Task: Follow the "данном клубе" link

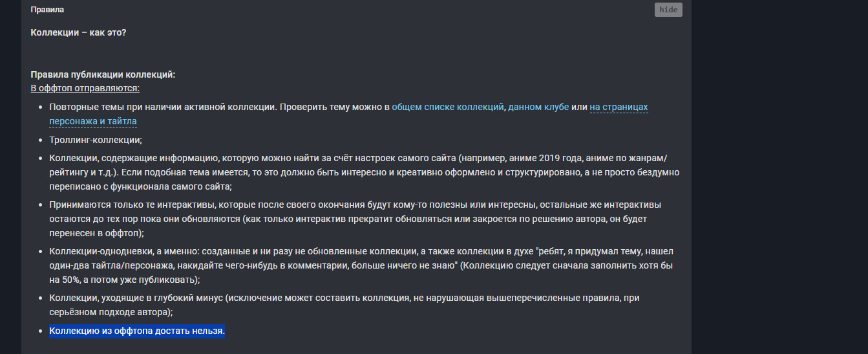Action: 538,107
